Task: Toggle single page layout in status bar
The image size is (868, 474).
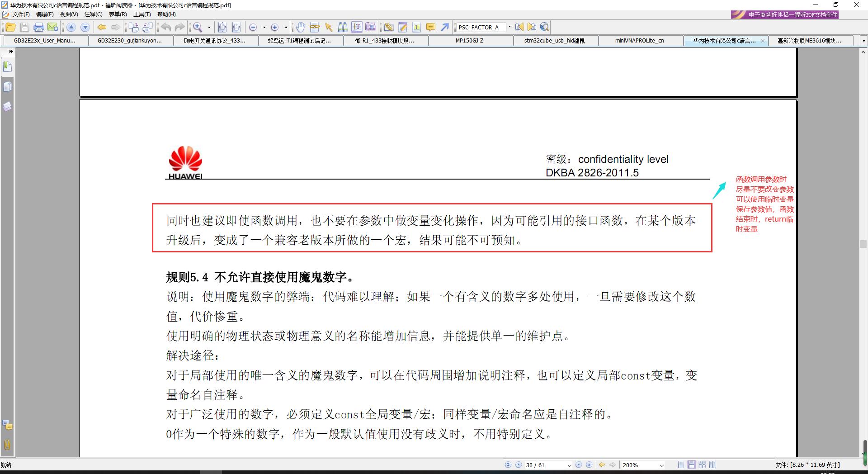Action: click(680, 465)
